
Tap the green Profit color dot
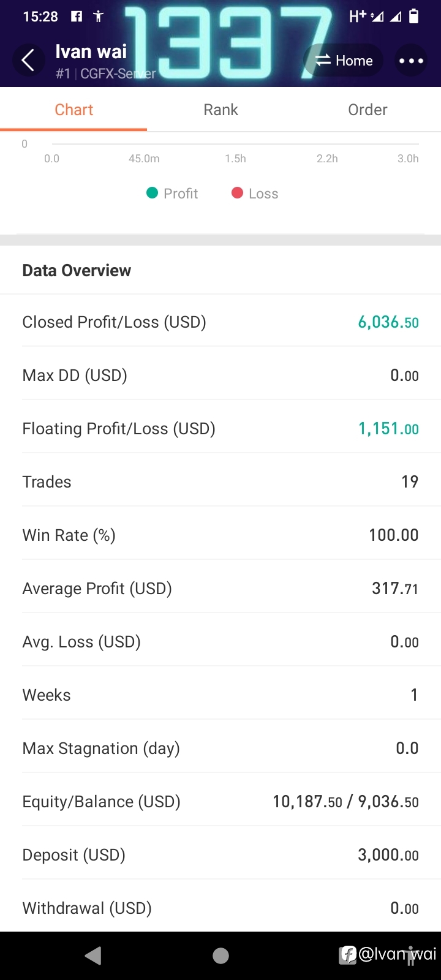[153, 194]
